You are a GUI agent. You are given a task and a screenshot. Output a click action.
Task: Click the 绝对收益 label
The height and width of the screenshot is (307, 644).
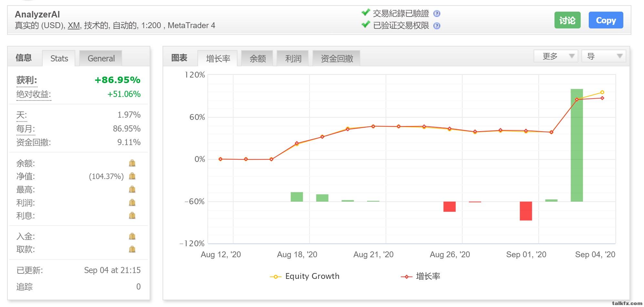[x=34, y=94]
